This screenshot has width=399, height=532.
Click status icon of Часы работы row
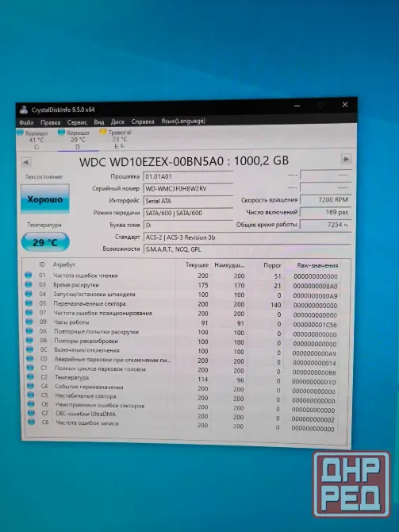(x=29, y=322)
